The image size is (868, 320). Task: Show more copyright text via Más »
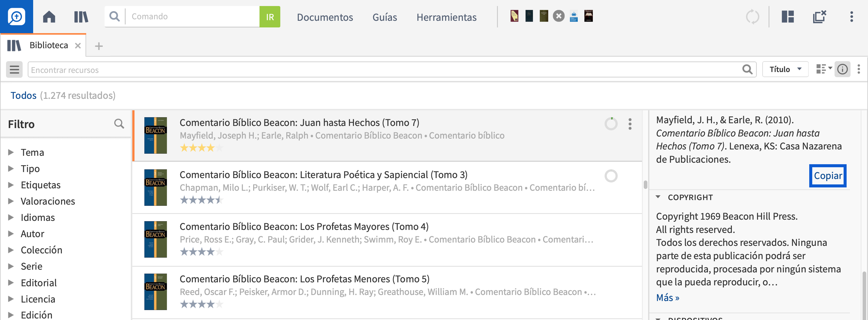pos(668,297)
